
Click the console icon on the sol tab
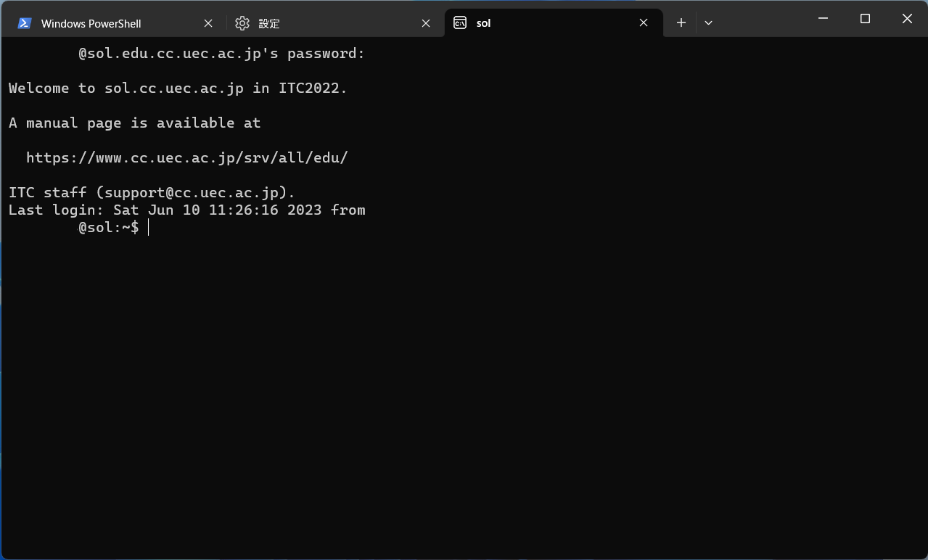click(x=460, y=23)
